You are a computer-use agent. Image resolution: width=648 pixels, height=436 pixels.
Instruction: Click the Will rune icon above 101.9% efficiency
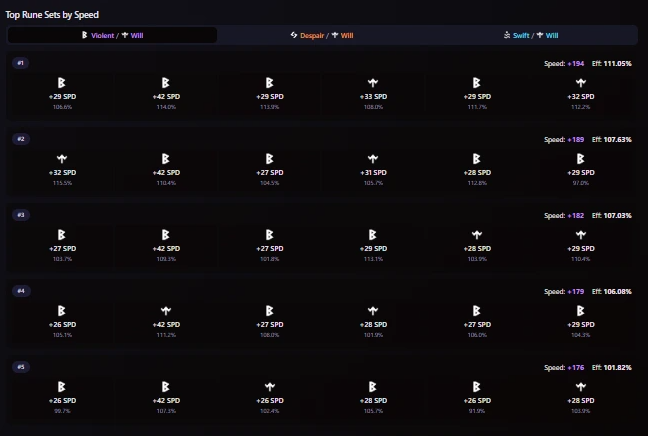(373, 311)
